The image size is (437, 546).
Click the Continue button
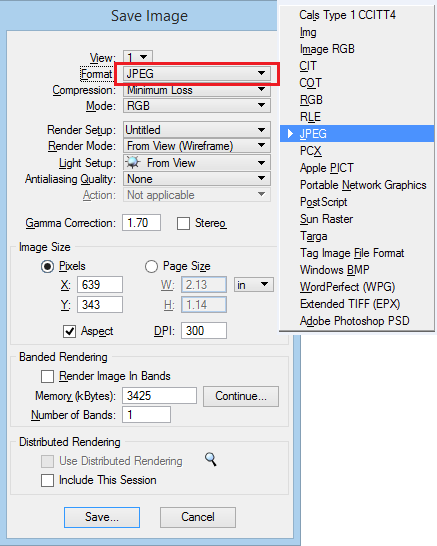[x=241, y=396]
